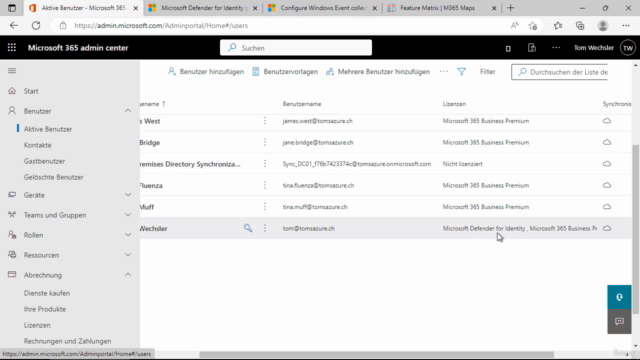Open row options for tina.fluenza
Image resolution: width=640 pixels, height=360 pixels.
(265, 185)
